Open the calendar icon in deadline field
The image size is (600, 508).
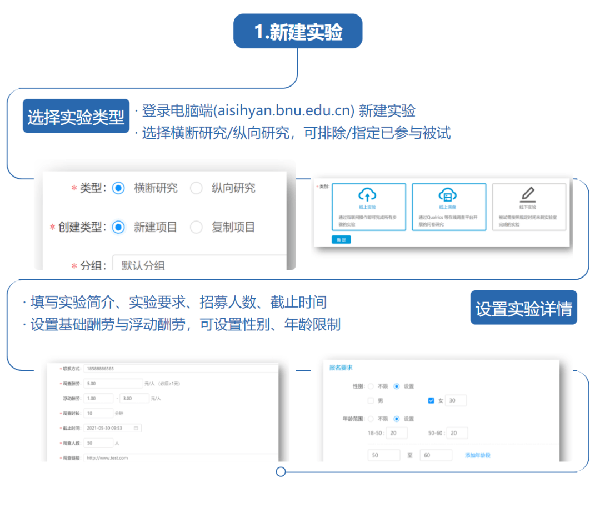(x=137, y=428)
